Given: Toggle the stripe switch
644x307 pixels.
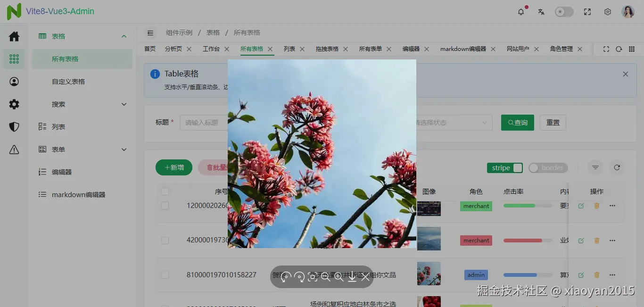Looking at the screenshot, I should (505, 168).
